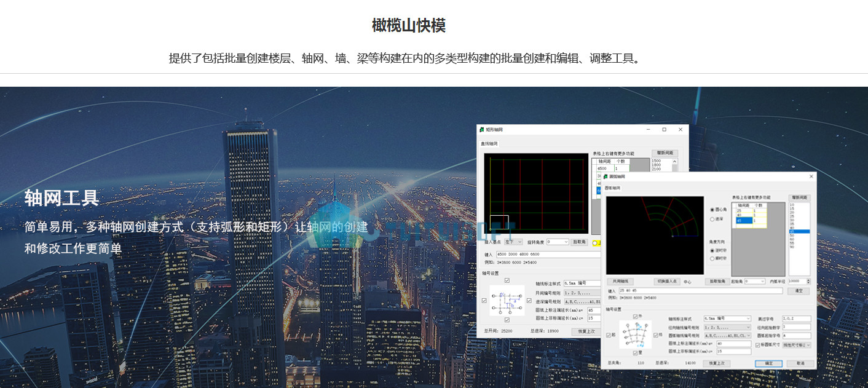Open 轴线标注样式 dropdown in 圆弧轴网 dialog
Image resolution: width=868 pixels, height=388 pixels.
[x=727, y=319]
